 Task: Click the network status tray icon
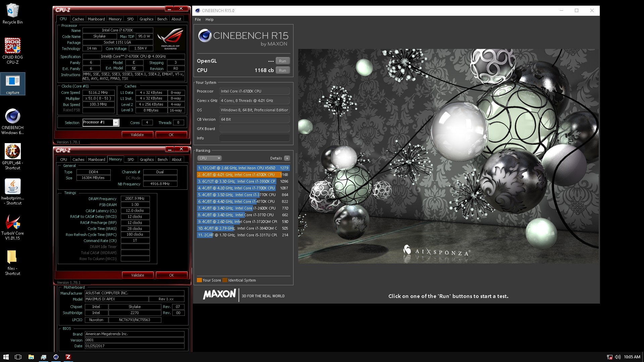(x=610, y=357)
